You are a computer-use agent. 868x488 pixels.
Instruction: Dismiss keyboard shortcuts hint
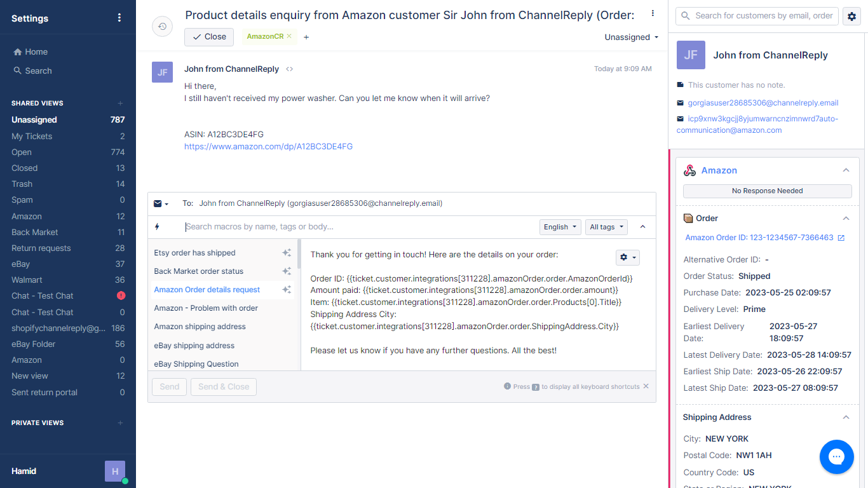(646, 386)
